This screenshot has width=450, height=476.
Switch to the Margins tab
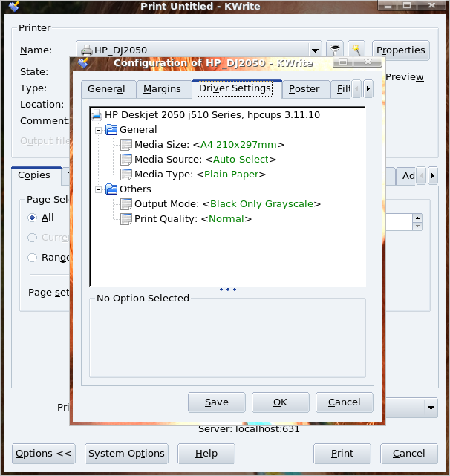tap(164, 89)
